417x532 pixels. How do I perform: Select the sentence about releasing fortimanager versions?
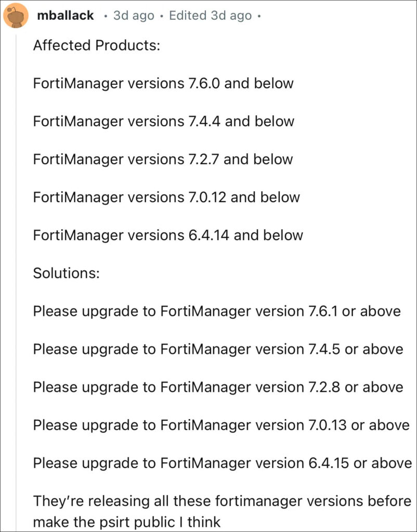[222, 511]
